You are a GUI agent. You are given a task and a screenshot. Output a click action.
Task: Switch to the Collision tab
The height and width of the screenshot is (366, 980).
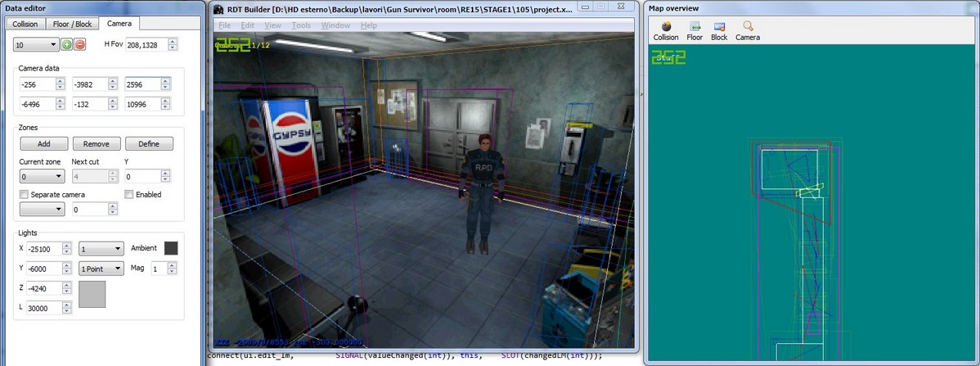pos(25,24)
